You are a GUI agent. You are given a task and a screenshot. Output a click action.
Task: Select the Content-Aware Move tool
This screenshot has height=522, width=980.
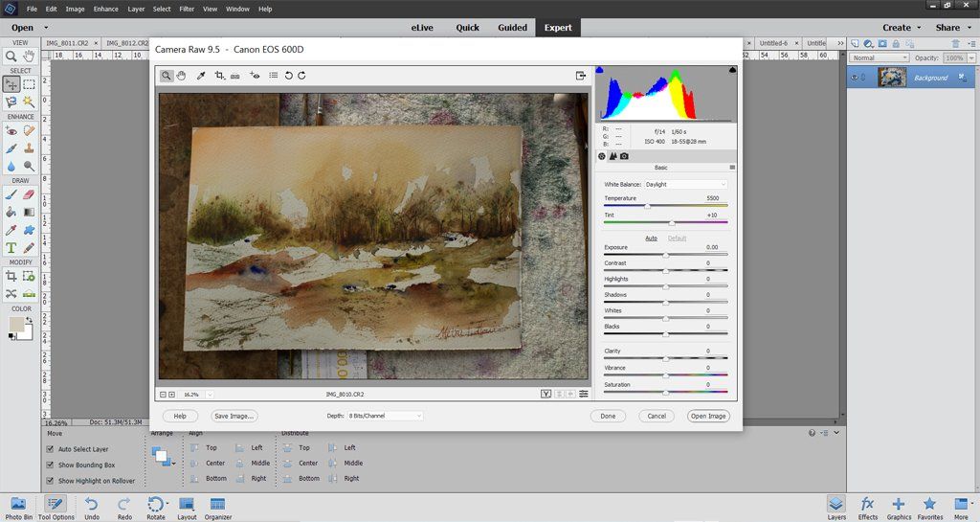(11, 293)
